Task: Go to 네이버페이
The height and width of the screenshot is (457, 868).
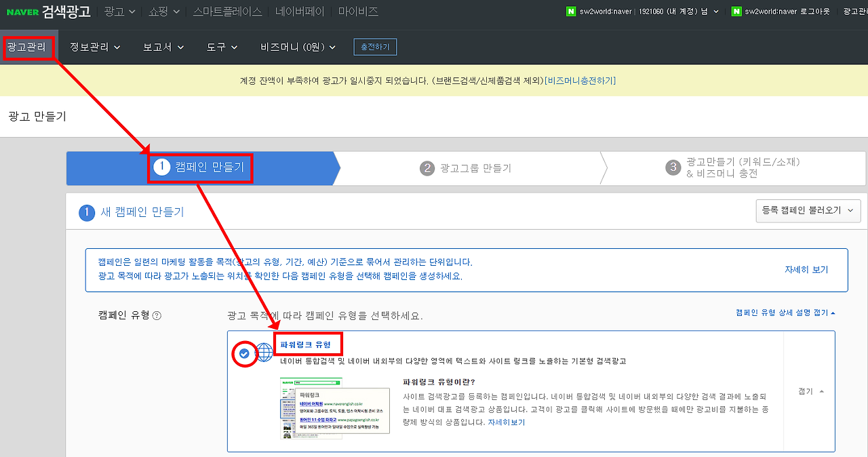Action: tap(300, 12)
